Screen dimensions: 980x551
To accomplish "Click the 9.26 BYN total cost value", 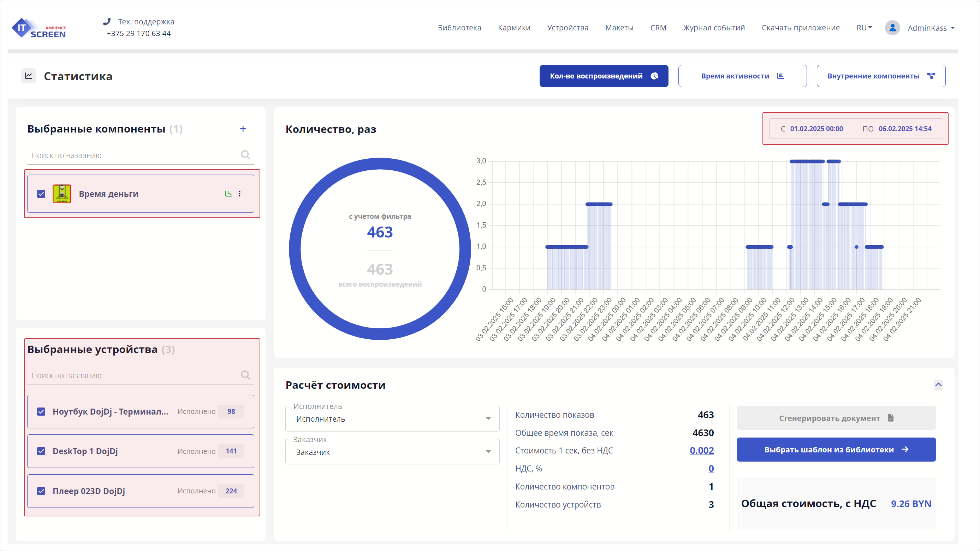I will pos(911,504).
